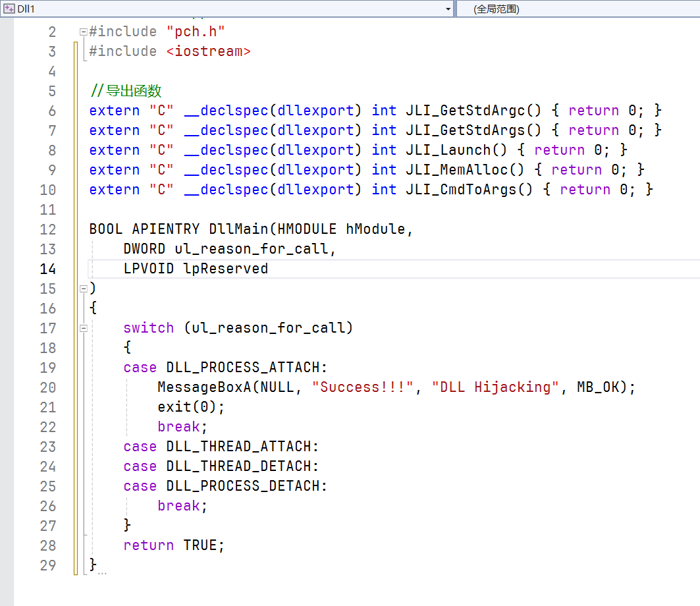Click the "DLL Hijacking" string literal
Screen dimensions: 700x606
click(x=496, y=387)
